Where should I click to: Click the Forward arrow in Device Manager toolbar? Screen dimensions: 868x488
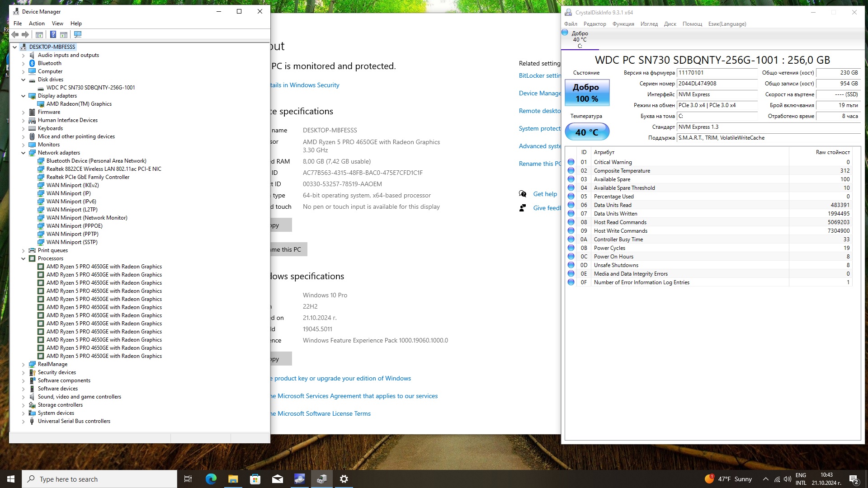(25, 34)
